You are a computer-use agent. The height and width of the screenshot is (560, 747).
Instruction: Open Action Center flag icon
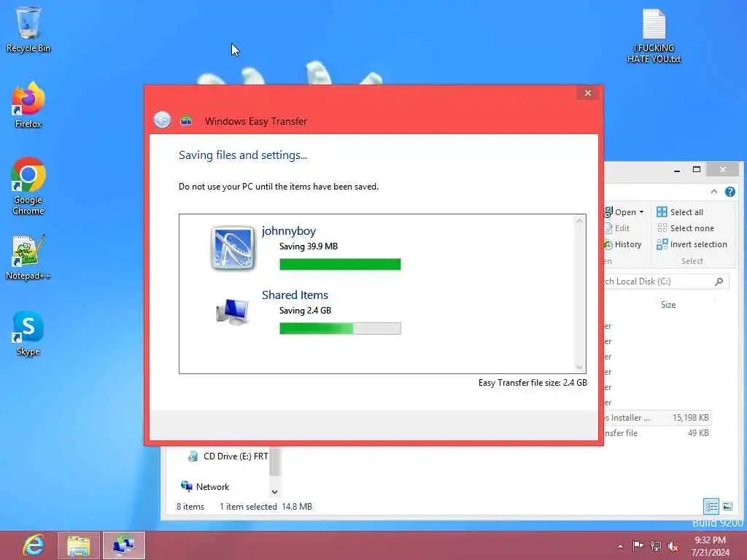[x=638, y=545]
